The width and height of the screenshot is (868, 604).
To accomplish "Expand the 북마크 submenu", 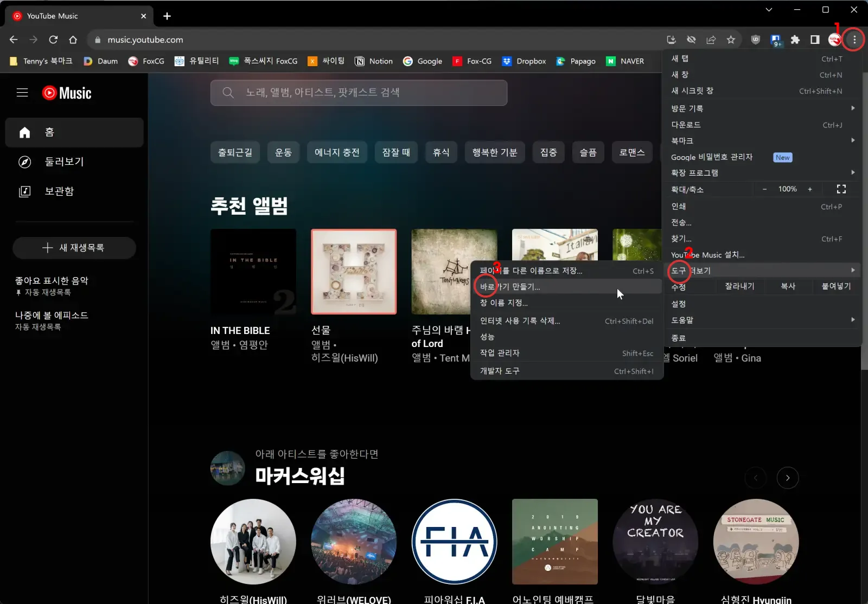I will pyautogui.click(x=762, y=140).
